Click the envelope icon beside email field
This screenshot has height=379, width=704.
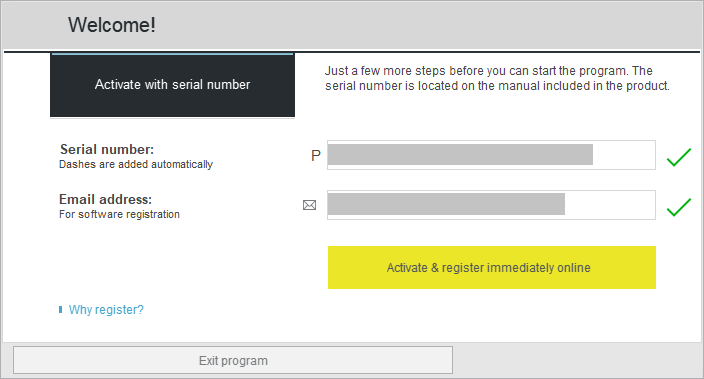click(x=309, y=205)
